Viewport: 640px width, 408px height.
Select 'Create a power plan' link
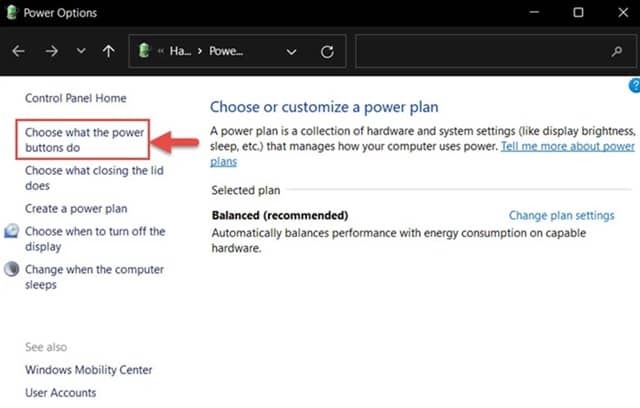76,209
